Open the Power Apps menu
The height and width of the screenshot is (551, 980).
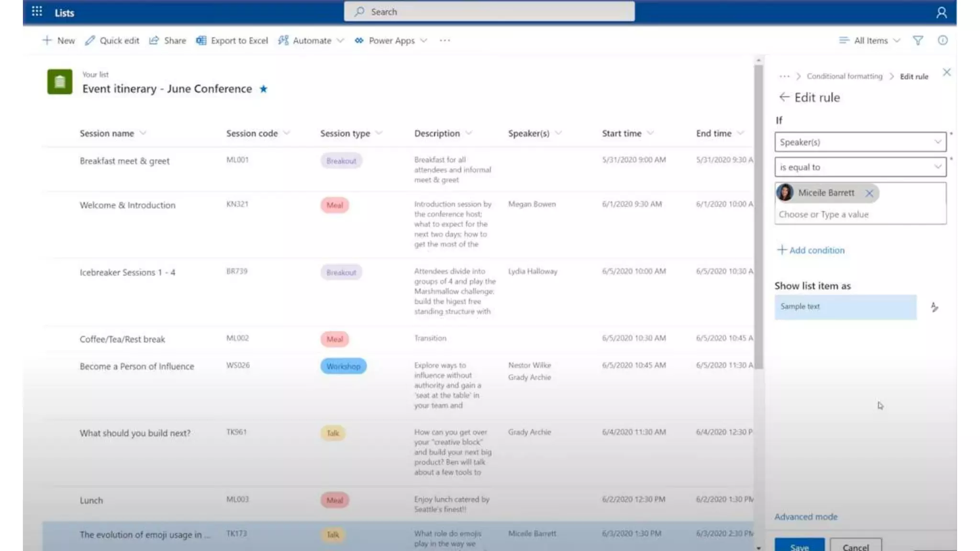tap(391, 41)
